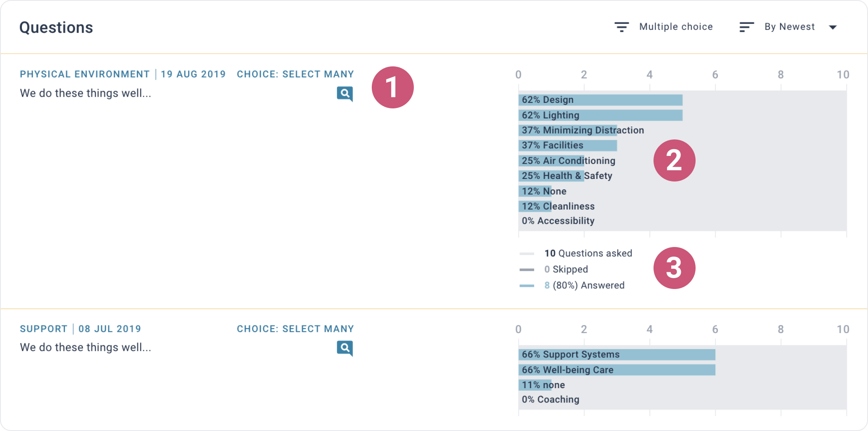Image resolution: width=868 pixels, height=431 pixels.
Task: Open the By Newest sort menu
Action: click(x=789, y=27)
